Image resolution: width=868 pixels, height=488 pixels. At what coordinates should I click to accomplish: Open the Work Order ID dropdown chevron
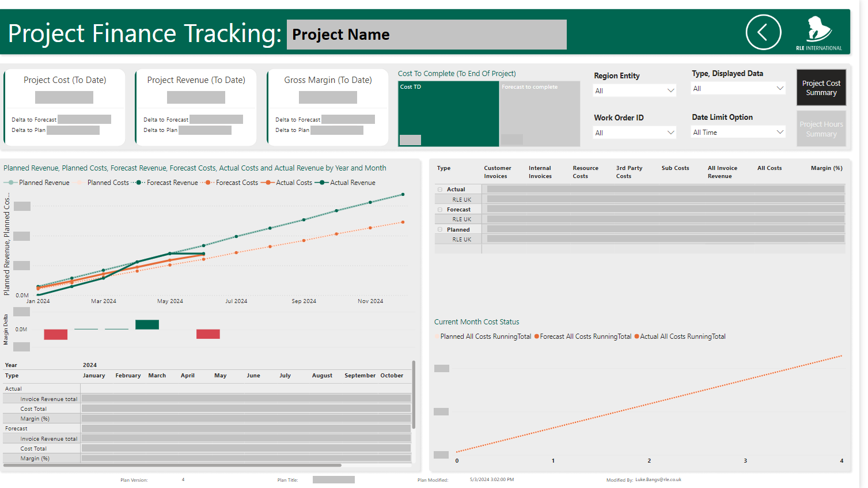[x=671, y=133]
